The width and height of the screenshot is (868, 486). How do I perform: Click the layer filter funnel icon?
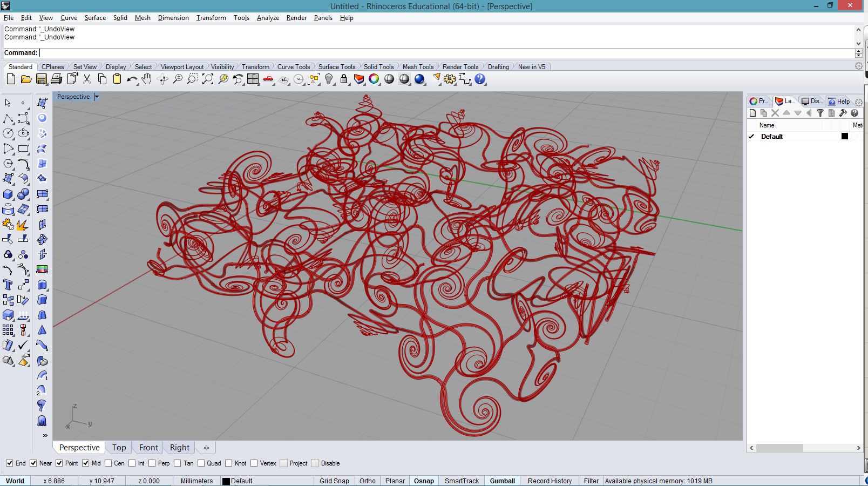coord(820,113)
